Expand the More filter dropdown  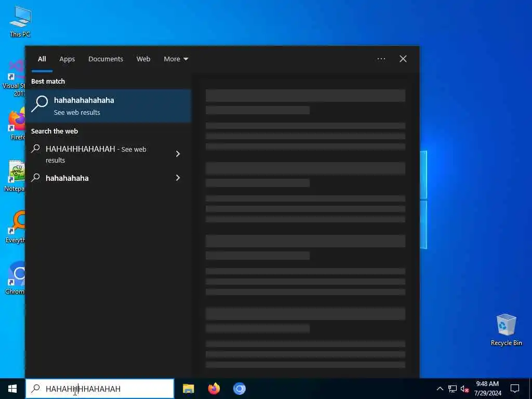176,59
